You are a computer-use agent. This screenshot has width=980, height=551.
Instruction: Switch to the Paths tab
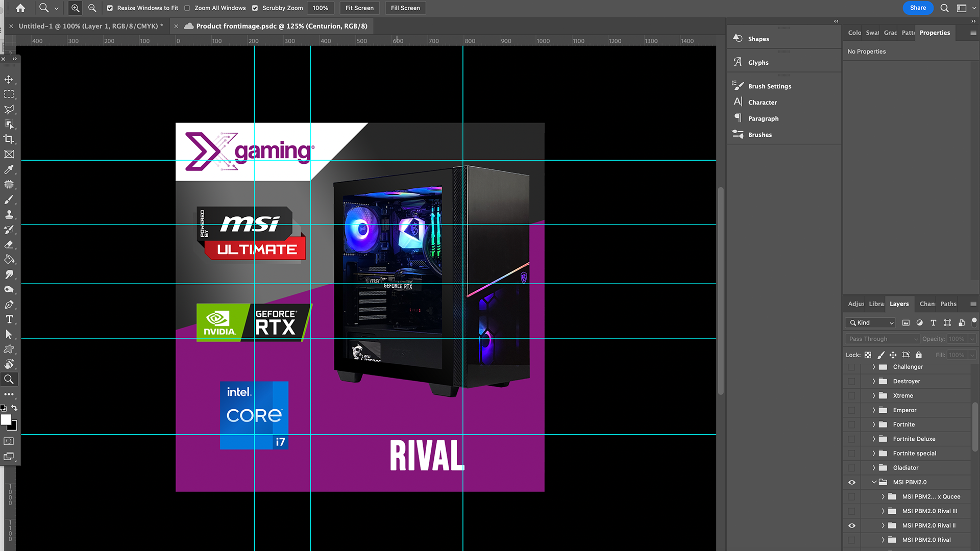[948, 304]
